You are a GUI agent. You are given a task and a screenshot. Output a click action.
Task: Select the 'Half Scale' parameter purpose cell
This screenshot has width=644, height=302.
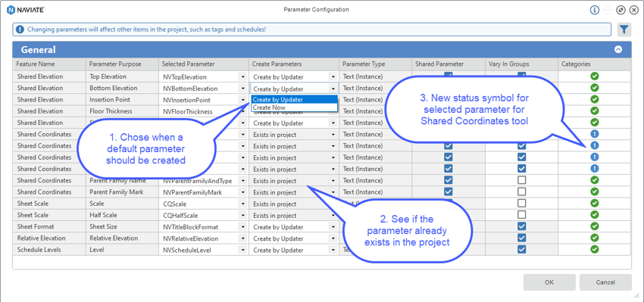[x=123, y=215]
